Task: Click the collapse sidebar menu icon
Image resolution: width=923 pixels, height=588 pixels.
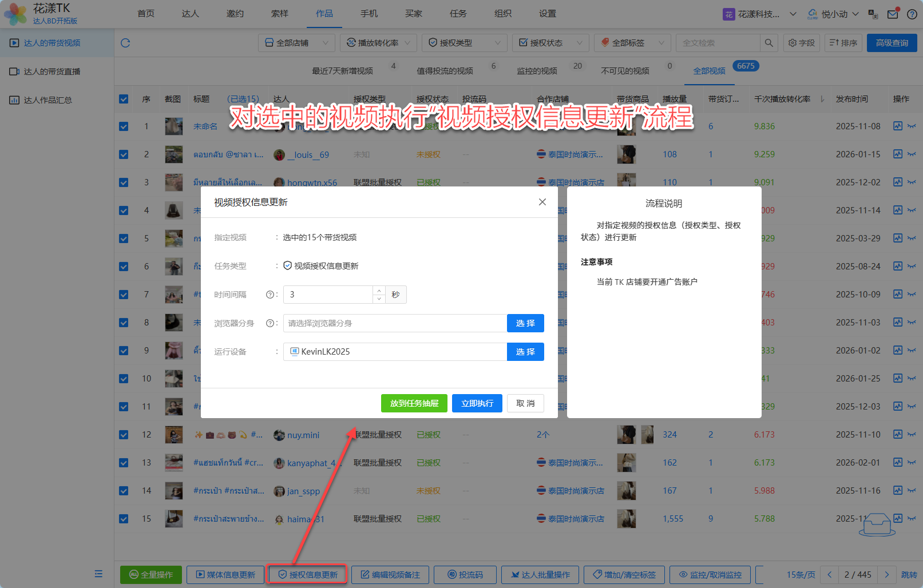Action: click(x=98, y=574)
